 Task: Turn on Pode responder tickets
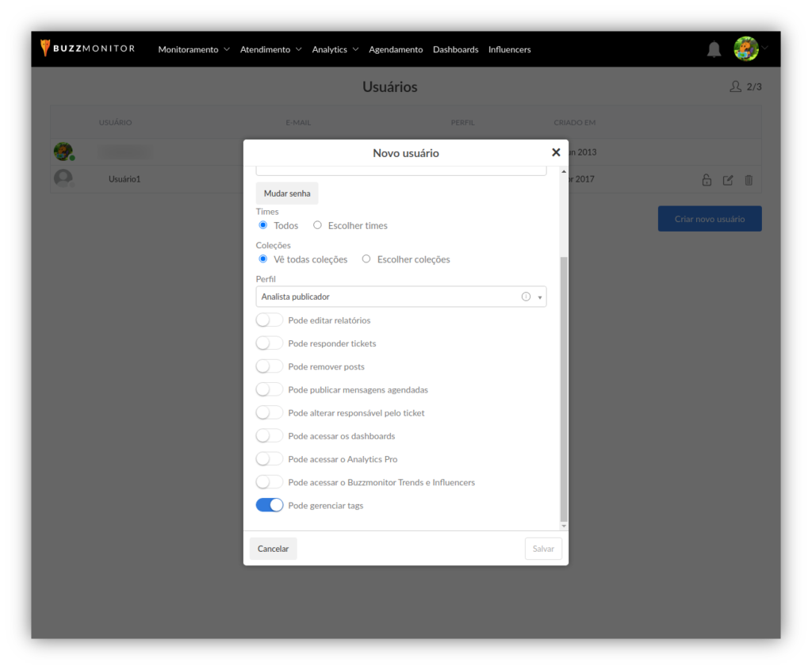270,343
